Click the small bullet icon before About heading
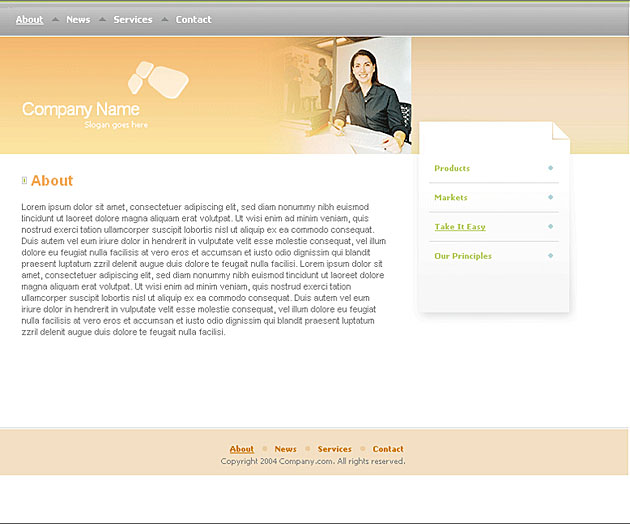The image size is (630, 524). 25,181
